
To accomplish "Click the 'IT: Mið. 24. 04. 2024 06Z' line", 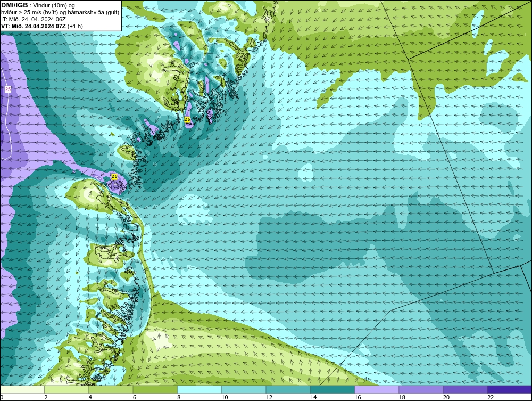I will 34,19.
